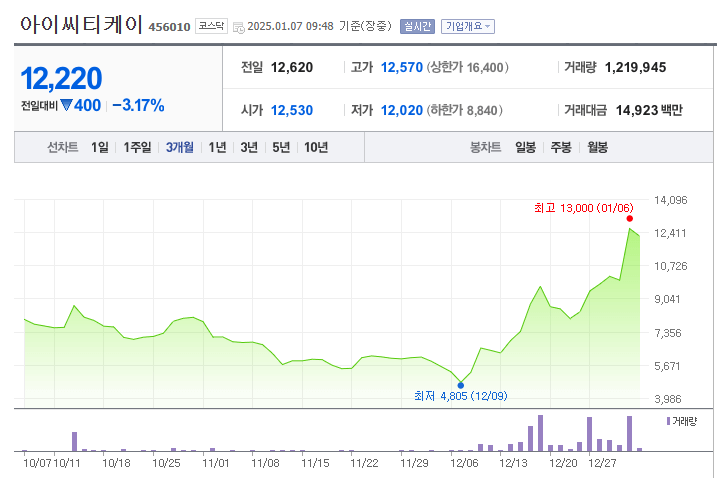Show the 주봉 weekly candle chart

pyautogui.click(x=561, y=147)
